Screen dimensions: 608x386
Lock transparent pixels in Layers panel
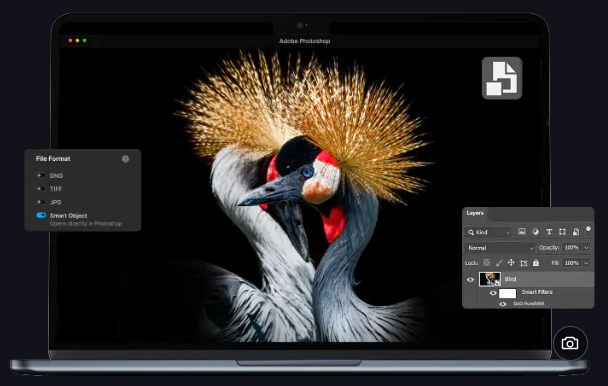click(486, 263)
